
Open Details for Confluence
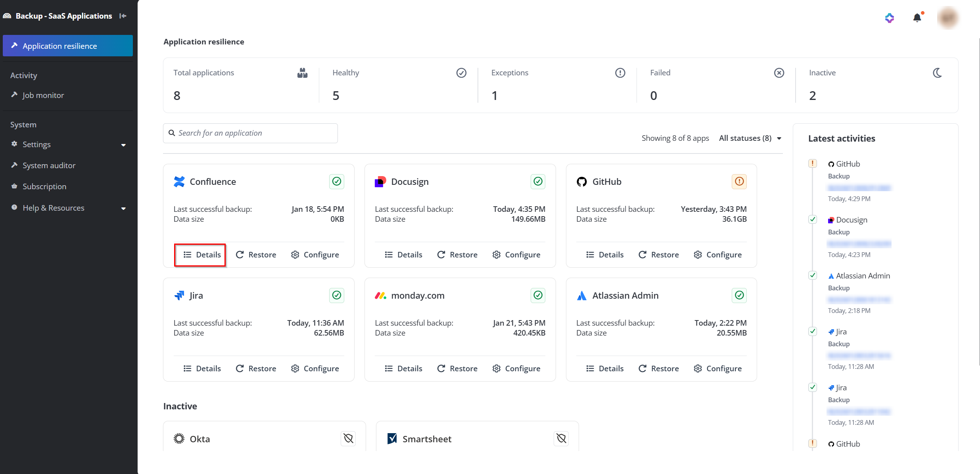coord(202,255)
